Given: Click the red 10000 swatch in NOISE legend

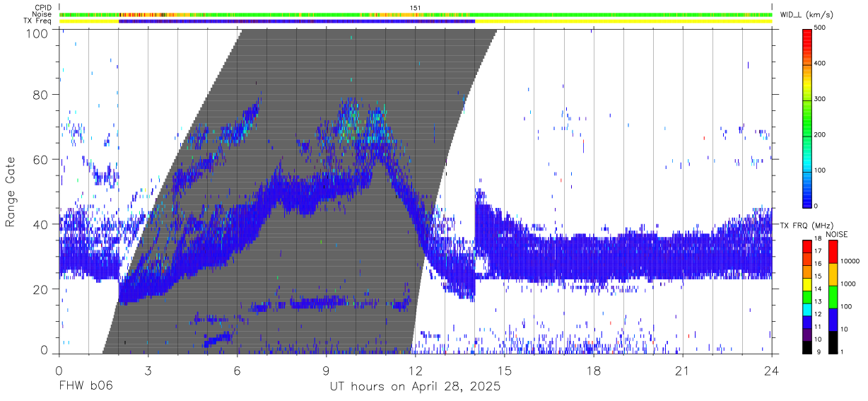Looking at the screenshot, I should point(833,252).
